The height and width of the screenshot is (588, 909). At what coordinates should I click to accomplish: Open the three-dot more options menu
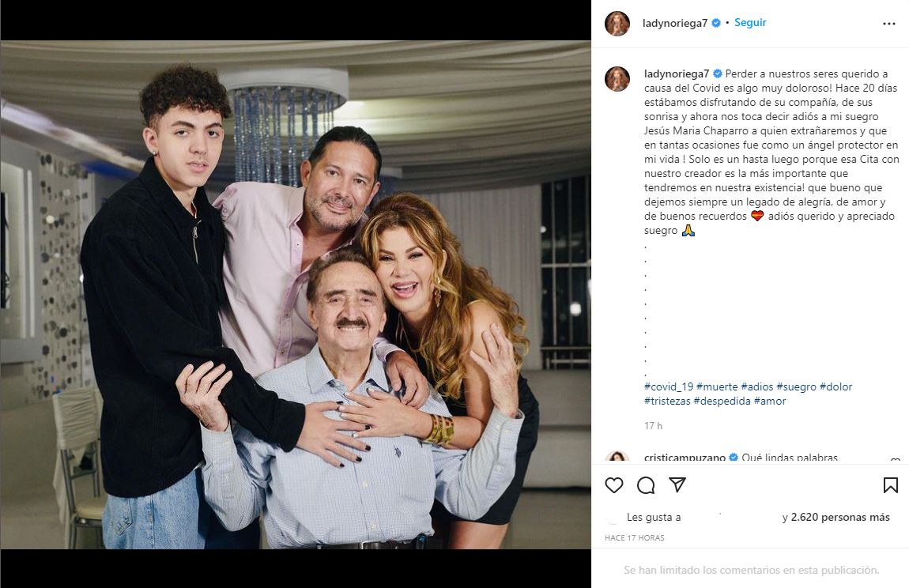tap(889, 24)
